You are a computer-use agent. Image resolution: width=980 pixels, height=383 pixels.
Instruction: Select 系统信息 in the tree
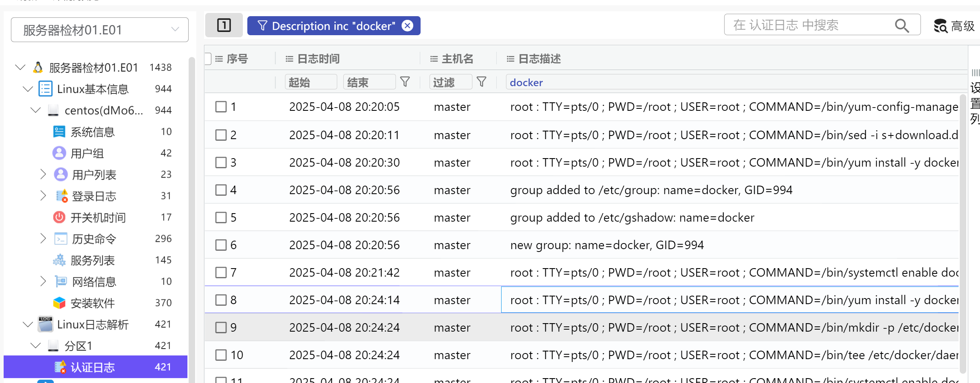click(x=93, y=132)
